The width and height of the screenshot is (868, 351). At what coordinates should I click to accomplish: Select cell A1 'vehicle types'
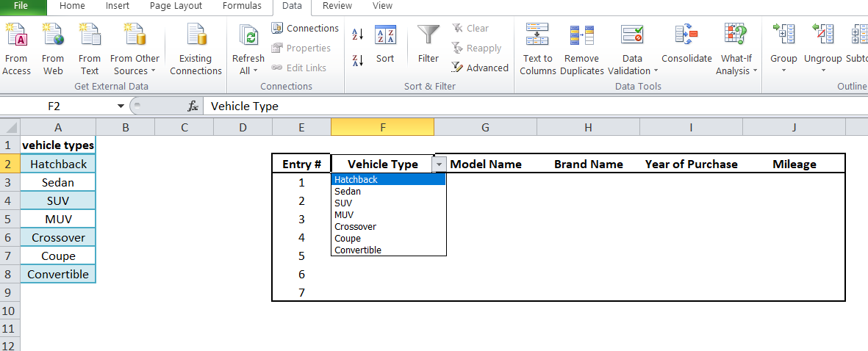[x=58, y=145]
